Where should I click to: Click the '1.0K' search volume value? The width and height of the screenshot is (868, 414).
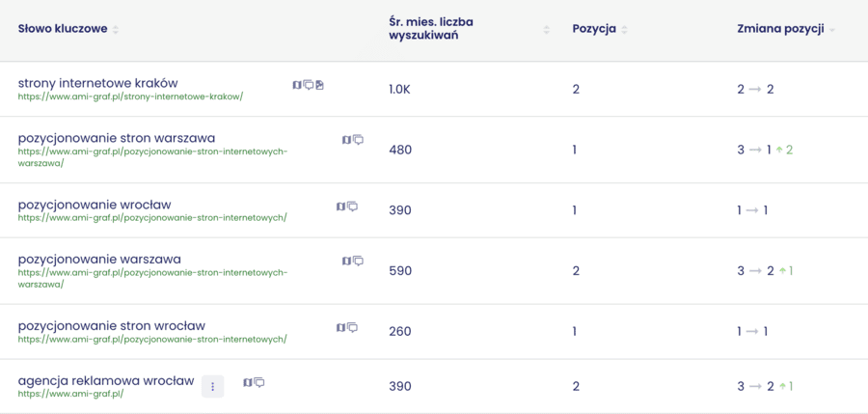coord(399,89)
